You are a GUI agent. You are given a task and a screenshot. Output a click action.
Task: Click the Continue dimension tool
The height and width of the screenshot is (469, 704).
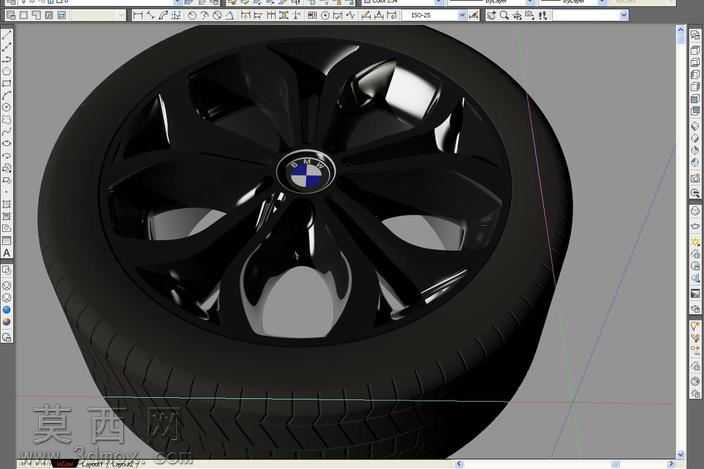pyautogui.click(x=271, y=15)
